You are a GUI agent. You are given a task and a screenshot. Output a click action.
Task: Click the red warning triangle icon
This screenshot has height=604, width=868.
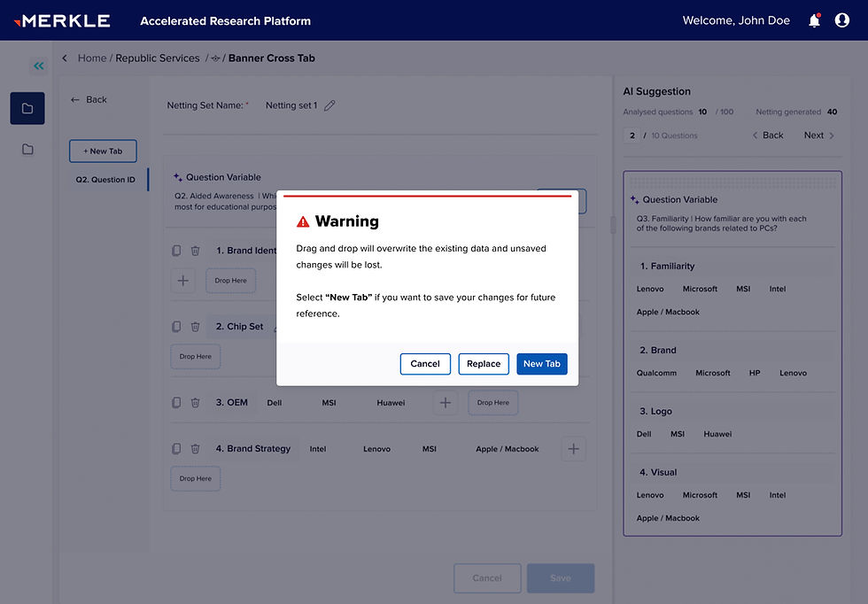[303, 221]
